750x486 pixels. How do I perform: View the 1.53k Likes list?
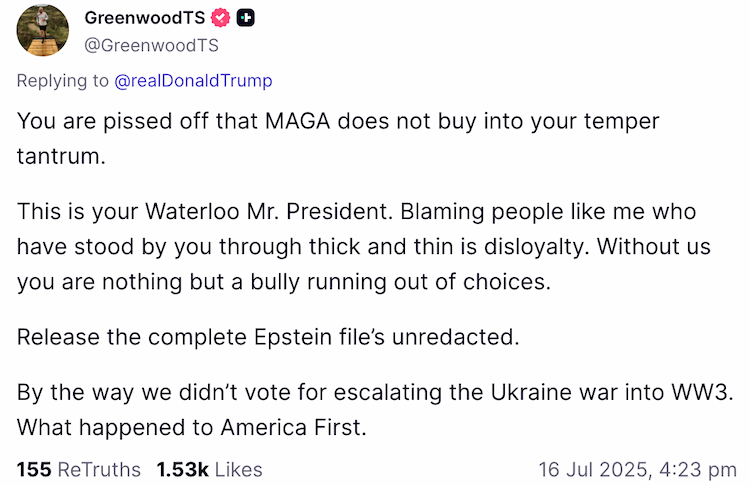pyautogui.click(x=209, y=469)
